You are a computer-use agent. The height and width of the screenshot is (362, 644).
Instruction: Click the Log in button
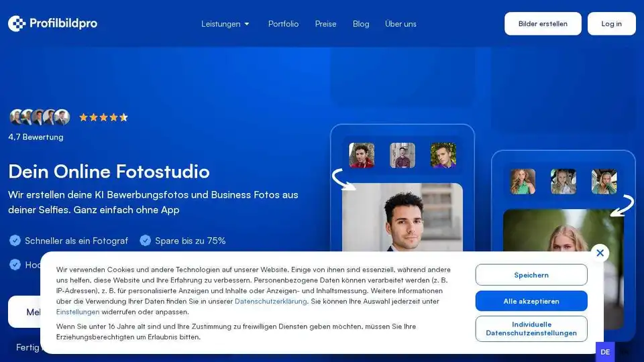612,24
